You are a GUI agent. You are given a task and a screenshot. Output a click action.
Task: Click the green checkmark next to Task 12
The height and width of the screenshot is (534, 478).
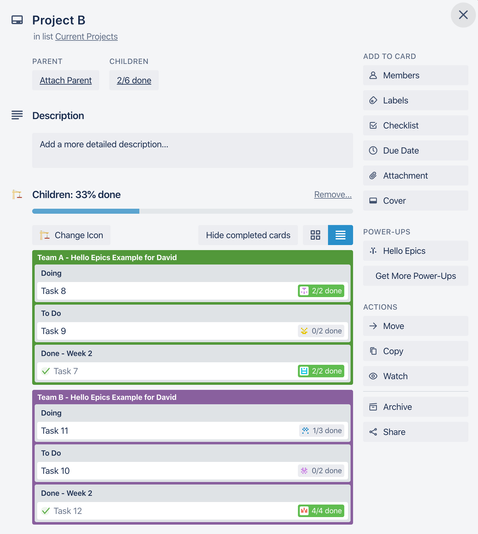[x=46, y=511]
